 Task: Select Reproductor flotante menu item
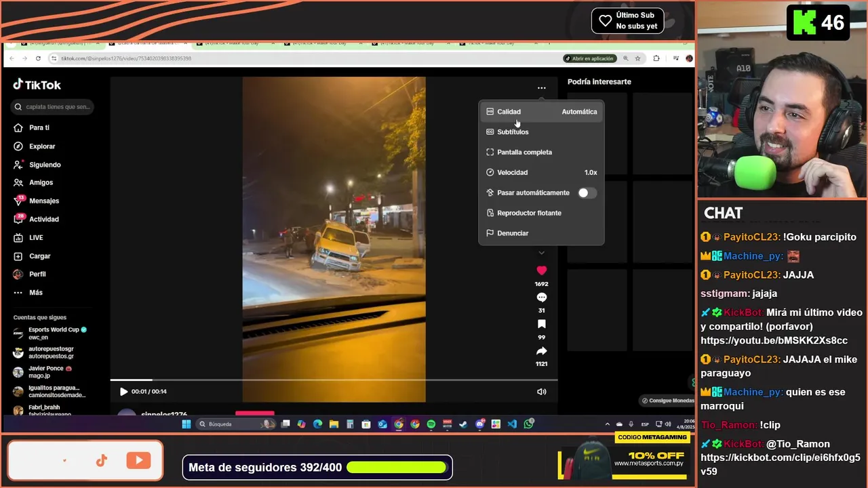pyautogui.click(x=541, y=213)
